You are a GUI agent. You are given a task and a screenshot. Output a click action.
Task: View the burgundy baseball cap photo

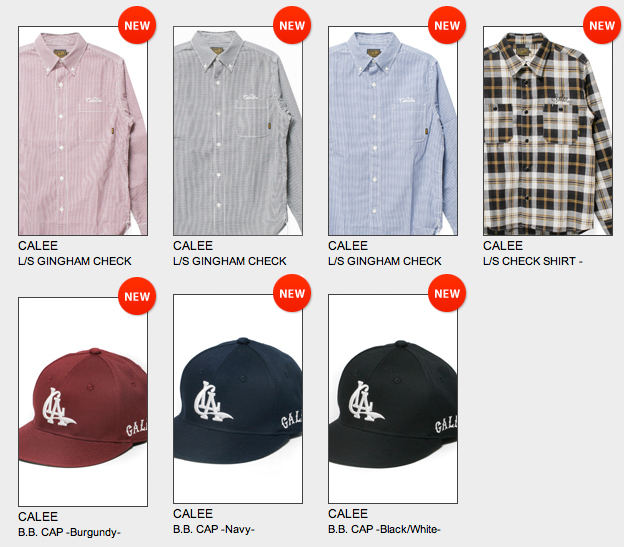[x=83, y=402]
